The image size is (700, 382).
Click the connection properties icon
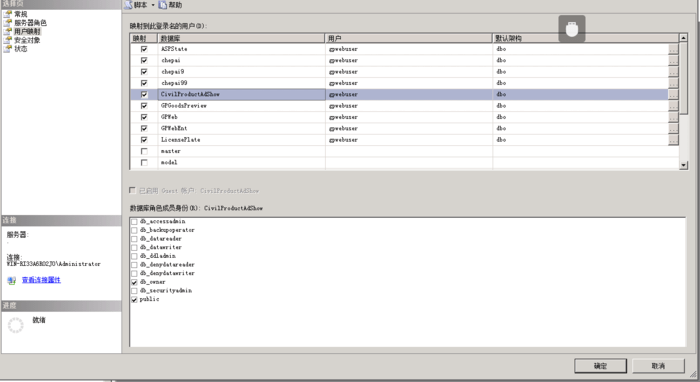12,280
